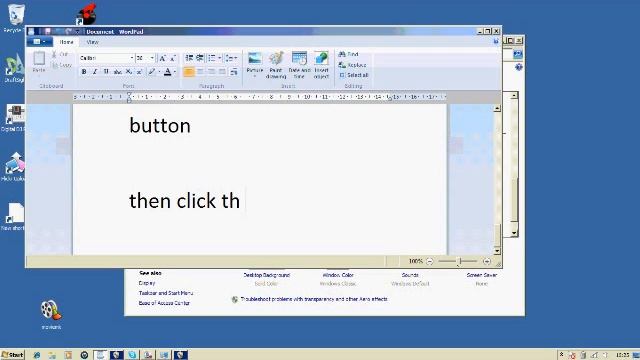Select Align text left
The width and height of the screenshot is (640, 360).
coord(189,72)
